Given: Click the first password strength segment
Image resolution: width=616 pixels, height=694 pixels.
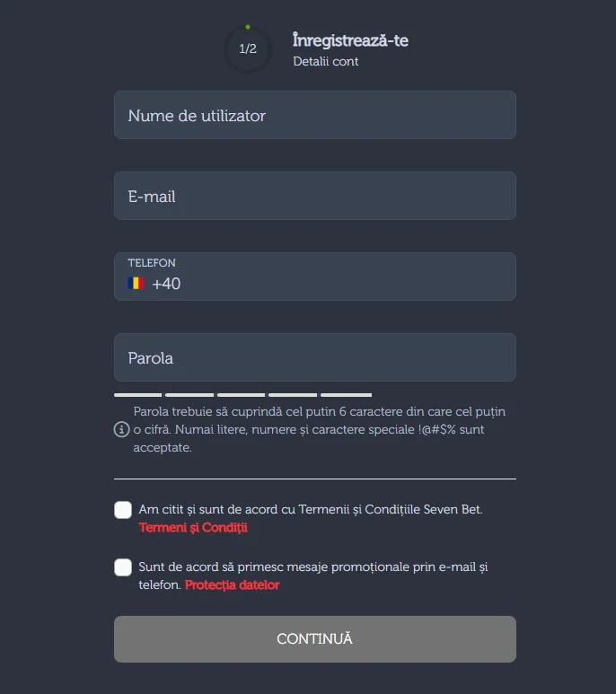Looking at the screenshot, I should pyautogui.click(x=137, y=395).
